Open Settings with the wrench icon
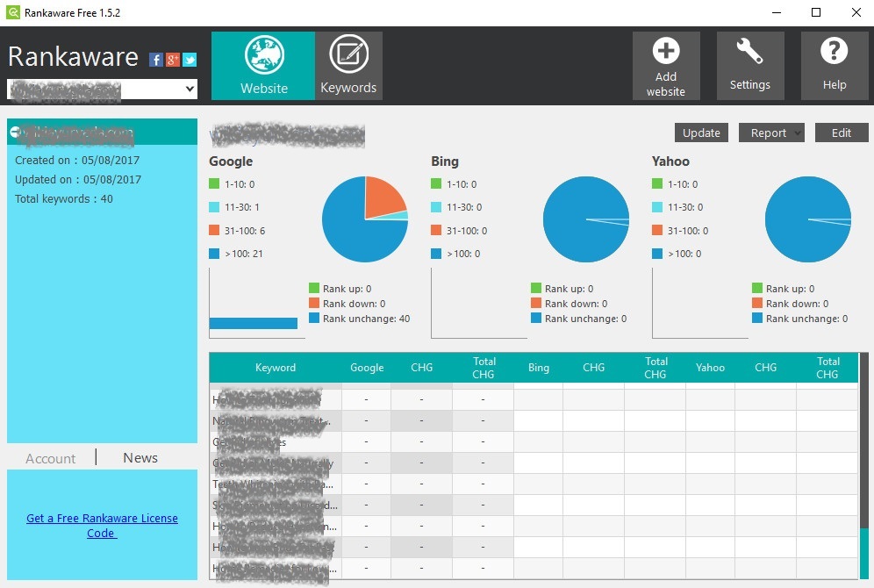Image resolution: width=874 pixels, height=588 pixels. coord(750,66)
